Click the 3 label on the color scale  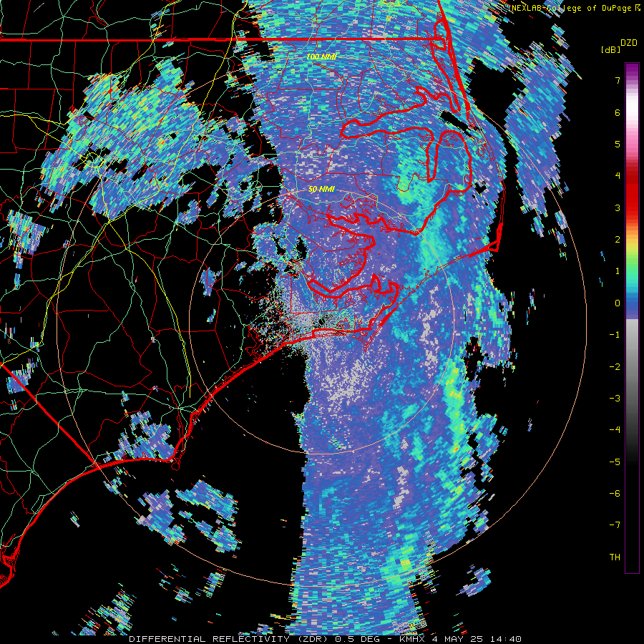[x=618, y=208]
